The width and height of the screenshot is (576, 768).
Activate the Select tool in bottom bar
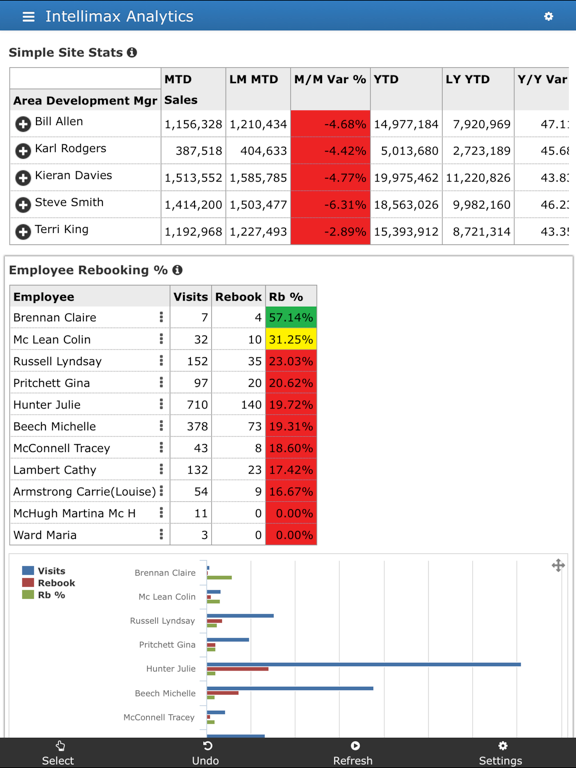coord(58,753)
